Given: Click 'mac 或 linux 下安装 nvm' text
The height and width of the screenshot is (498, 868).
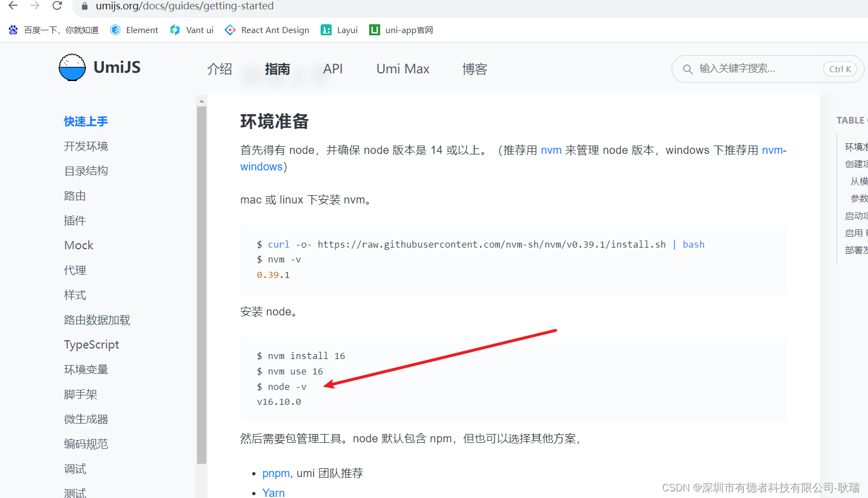Looking at the screenshot, I should (306, 200).
